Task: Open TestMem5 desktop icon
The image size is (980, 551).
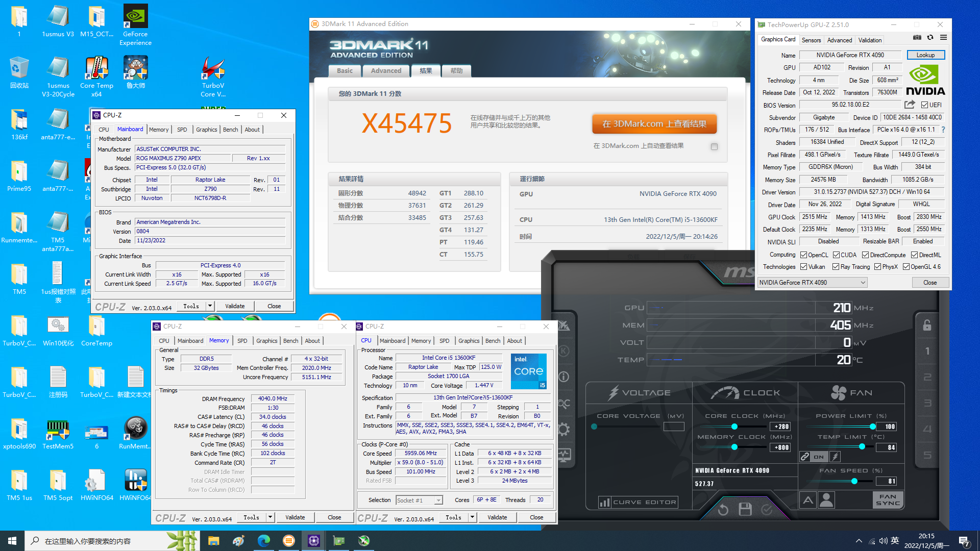Action: click(58, 434)
